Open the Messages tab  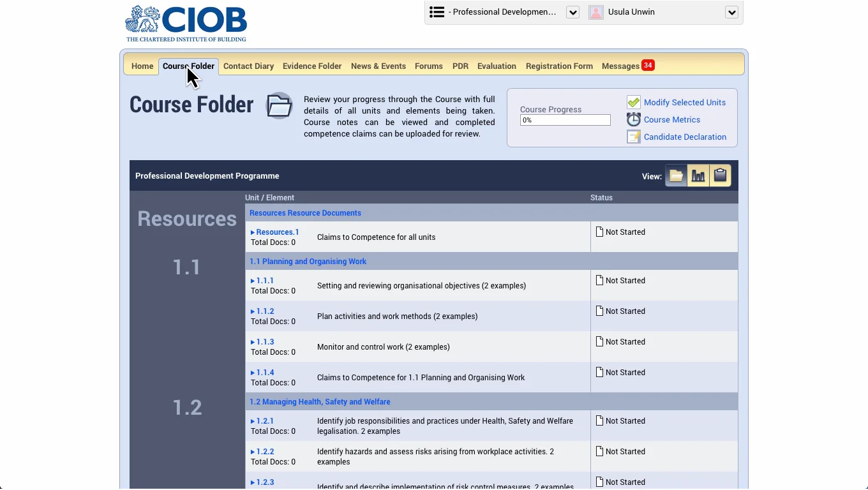(620, 66)
